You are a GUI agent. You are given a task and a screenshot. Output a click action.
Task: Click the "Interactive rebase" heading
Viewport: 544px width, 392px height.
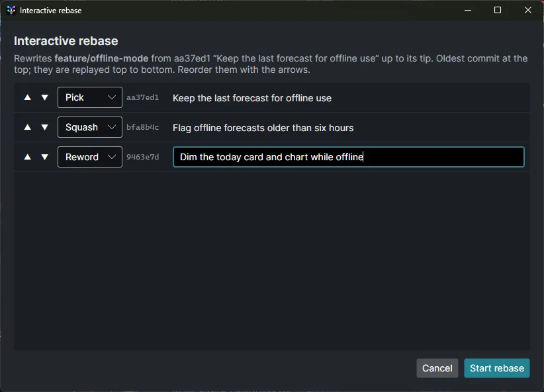(66, 41)
